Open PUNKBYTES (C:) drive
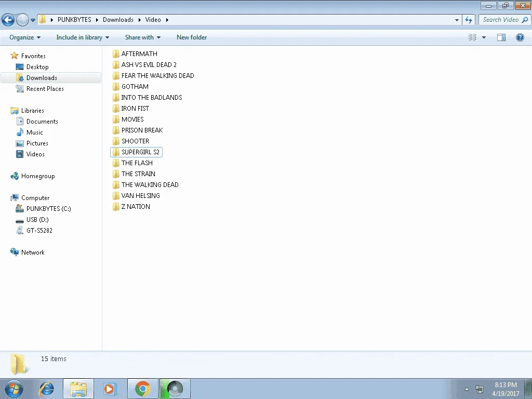This screenshot has height=399, width=532. point(48,209)
